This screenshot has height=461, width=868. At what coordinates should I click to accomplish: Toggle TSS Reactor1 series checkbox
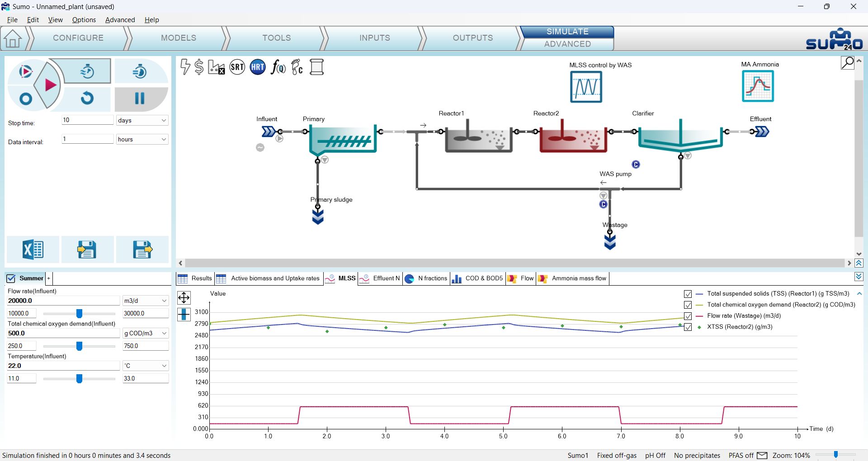(688, 294)
